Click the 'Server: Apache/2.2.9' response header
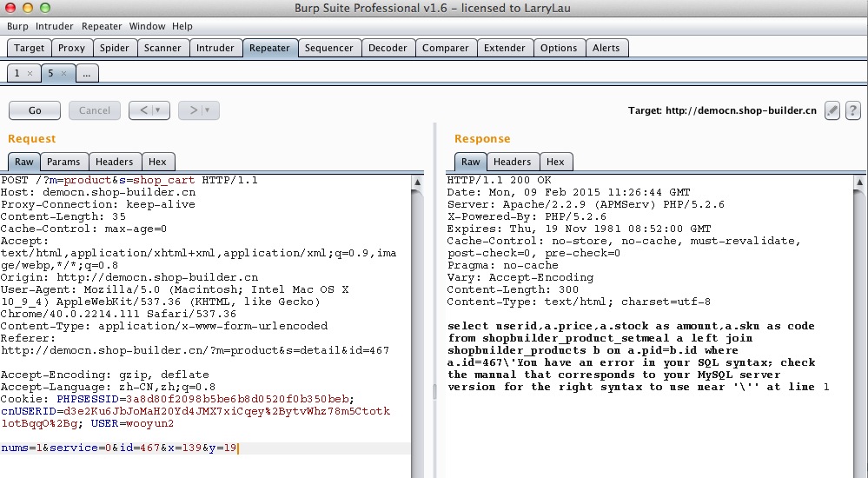868x478 pixels. 586,204
